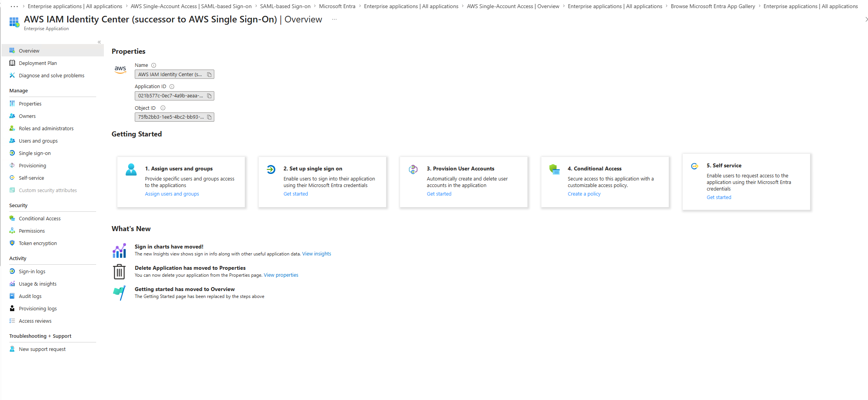Click the Sign-in logs icon
This screenshot has height=400, width=868.
click(12, 271)
